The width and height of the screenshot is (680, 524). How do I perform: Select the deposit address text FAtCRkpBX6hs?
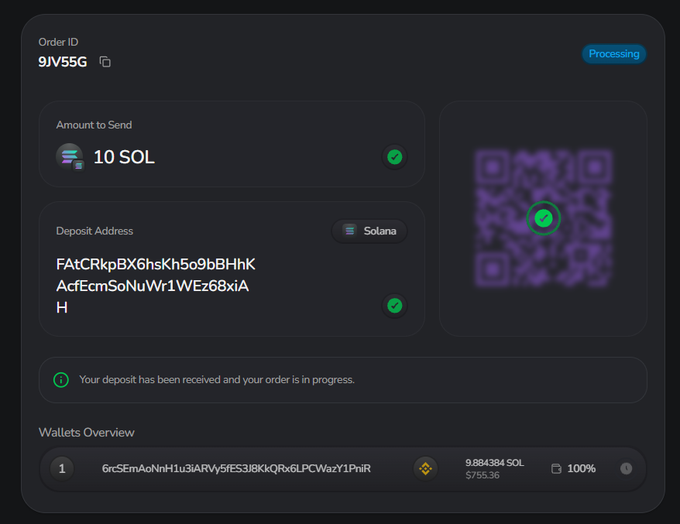156,286
